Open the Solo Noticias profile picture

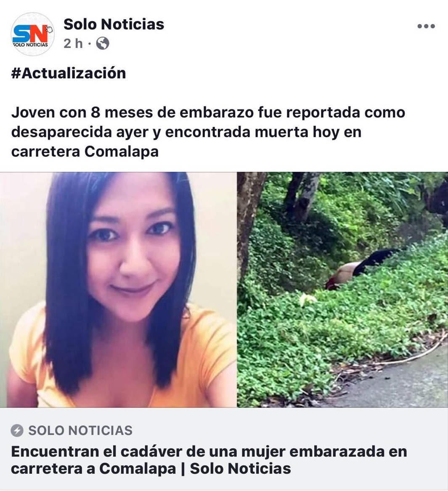(32, 34)
